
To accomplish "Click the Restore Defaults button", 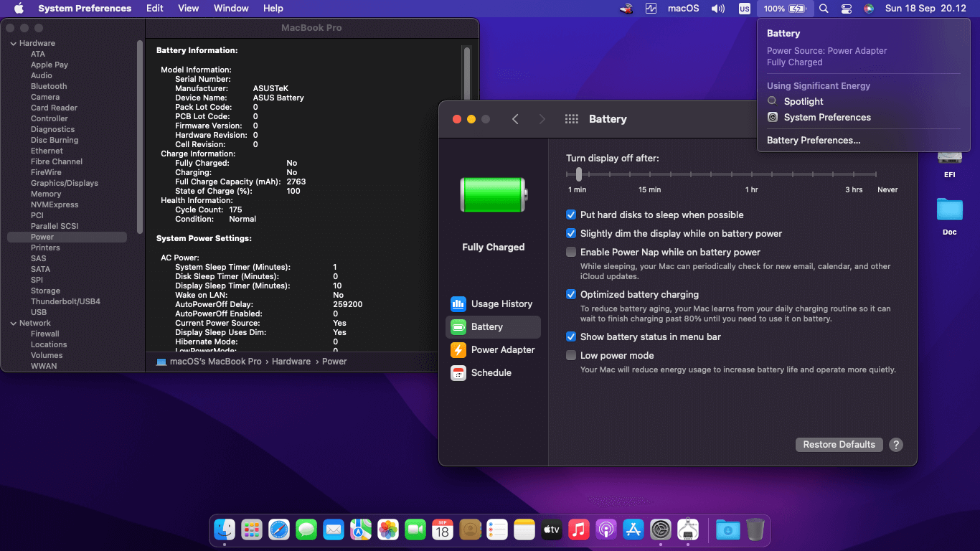I will pyautogui.click(x=839, y=445).
